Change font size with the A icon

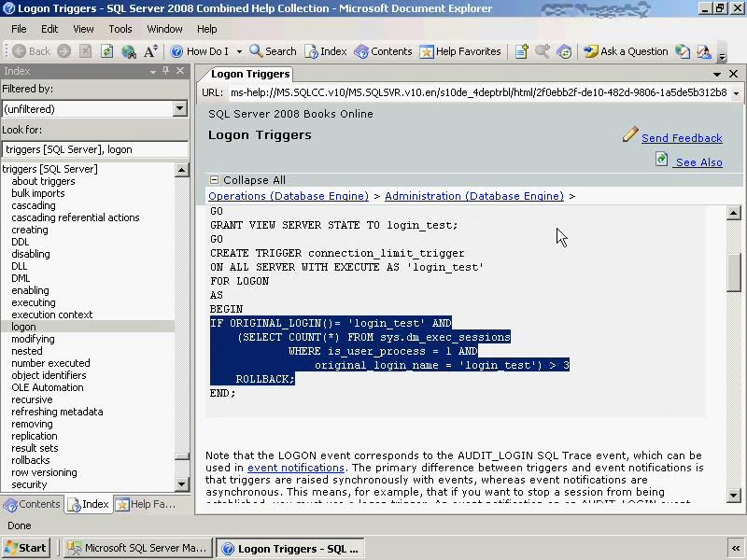tap(150, 51)
